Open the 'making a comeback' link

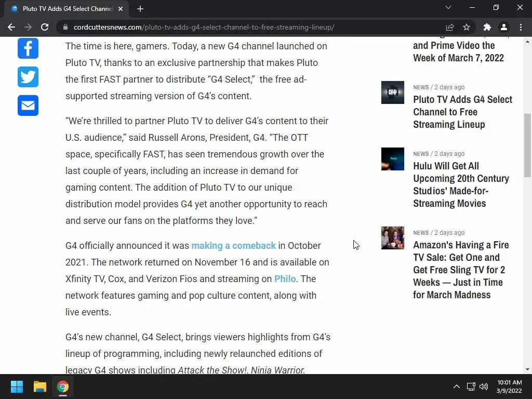(x=233, y=246)
